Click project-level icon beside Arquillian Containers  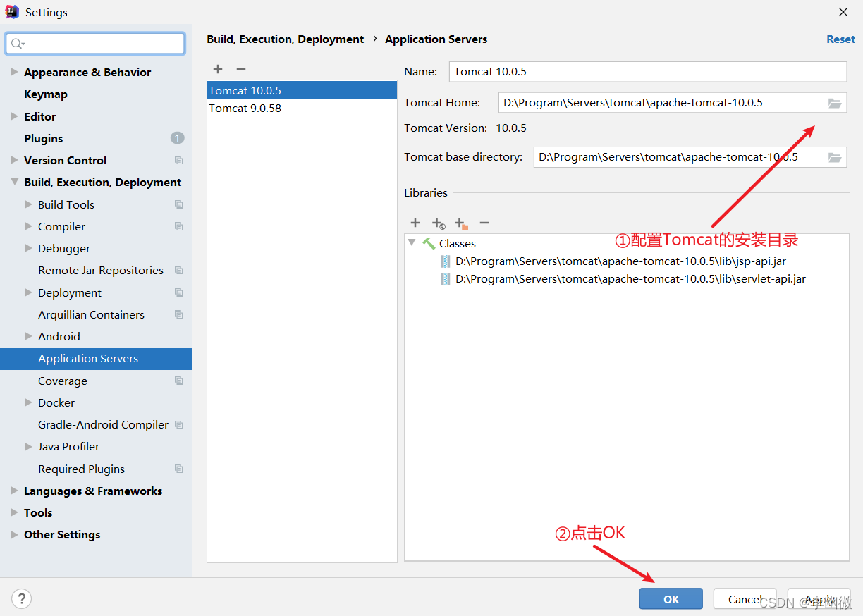pyautogui.click(x=178, y=314)
